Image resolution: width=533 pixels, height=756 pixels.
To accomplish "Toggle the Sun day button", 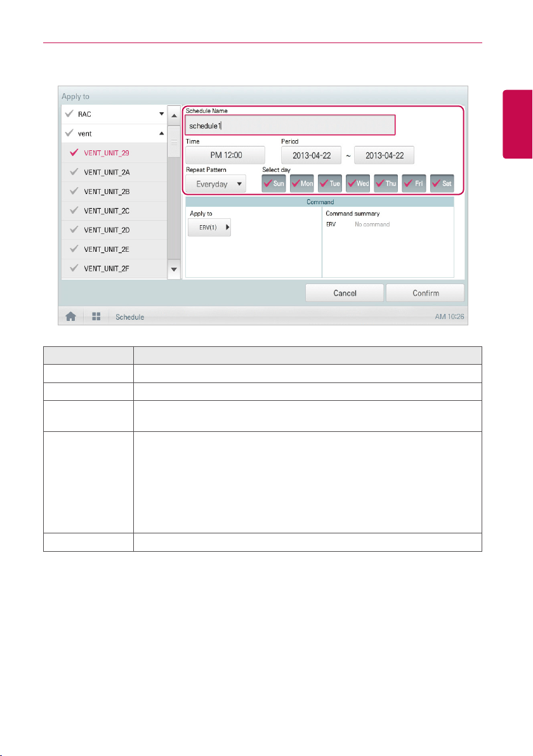I will click(x=274, y=183).
